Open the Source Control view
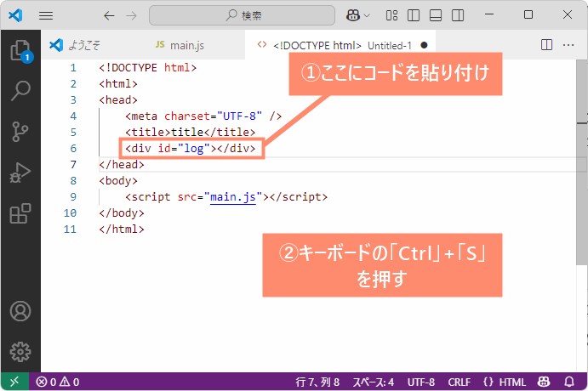Image resolution: width=588 pixels, height=391 pixels. pos(20,132)
